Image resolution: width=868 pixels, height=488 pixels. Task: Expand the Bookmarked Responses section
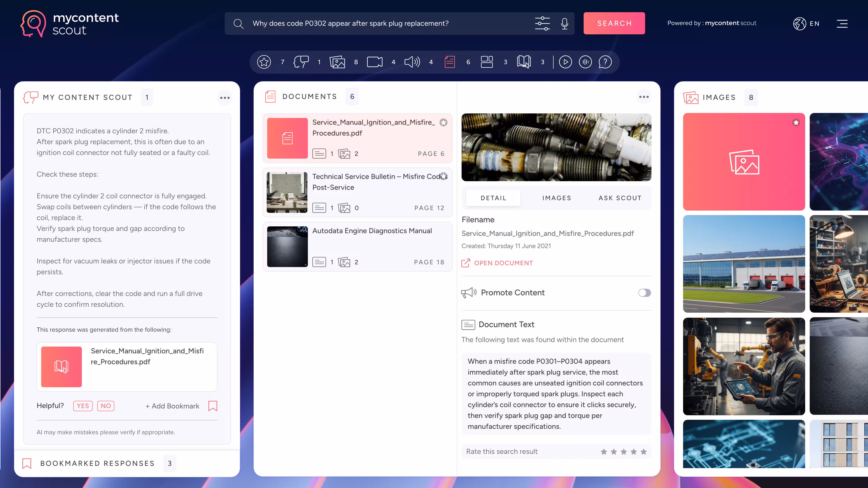pyautogui.click(x=98, y=463)
